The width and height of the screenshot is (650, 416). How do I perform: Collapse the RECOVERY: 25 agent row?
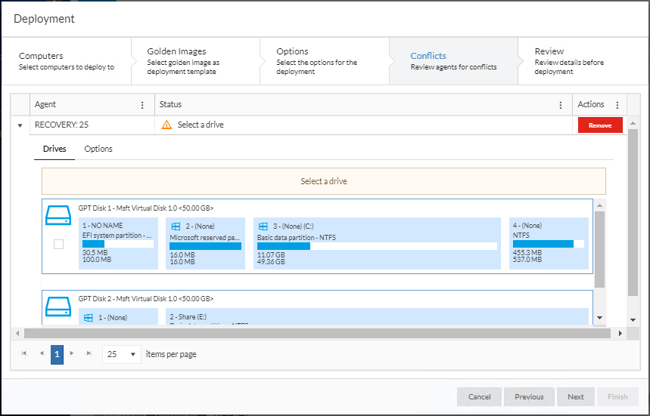(x=21, y=126)
